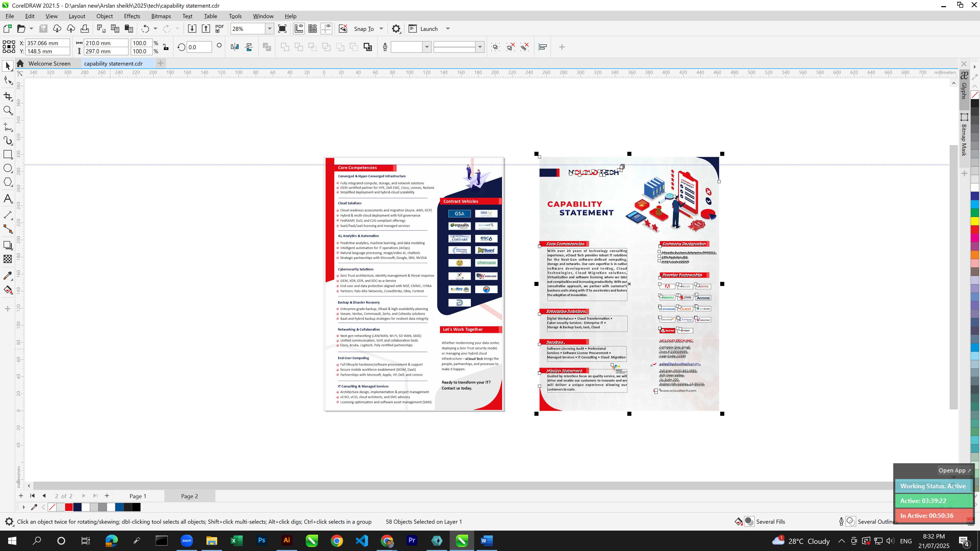
Task: Activate the Zoom tool in toolbox
Action: coord(8,111)
